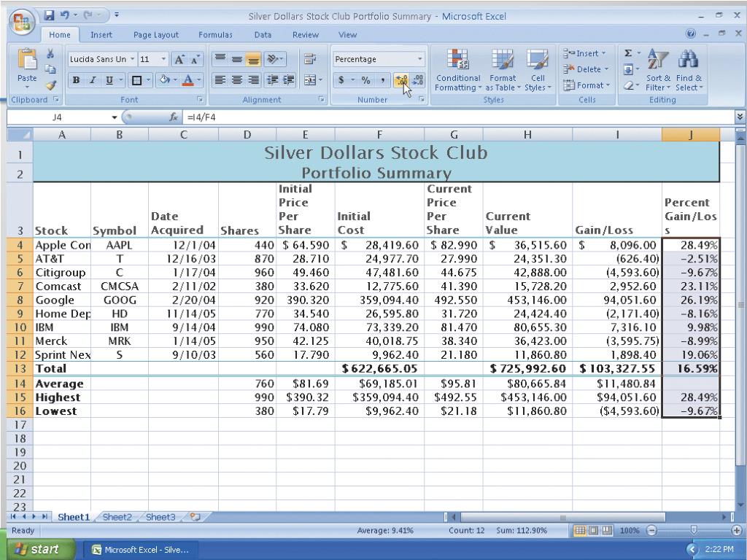
Task: Launch the Number format dialog
Action: [421, 99]
